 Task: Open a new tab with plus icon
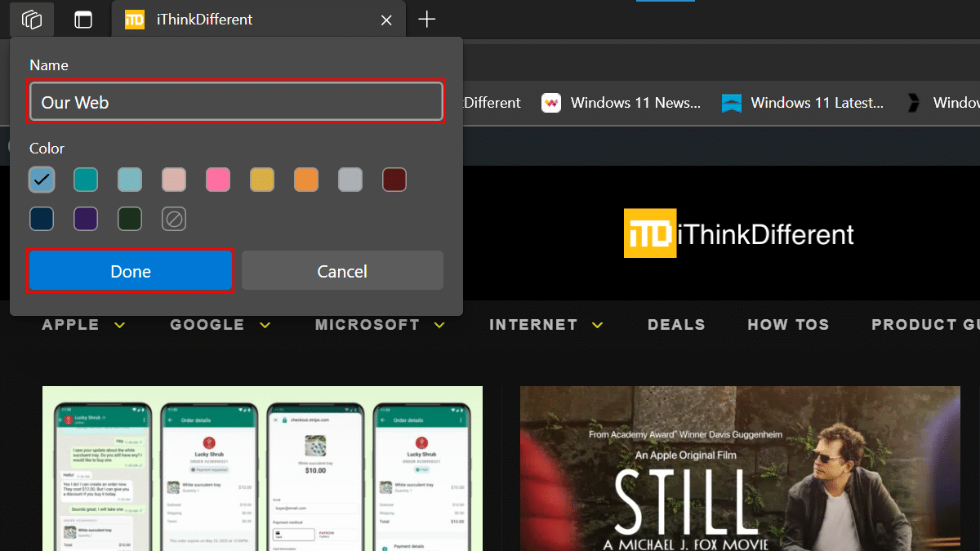(x=426, y=20)
